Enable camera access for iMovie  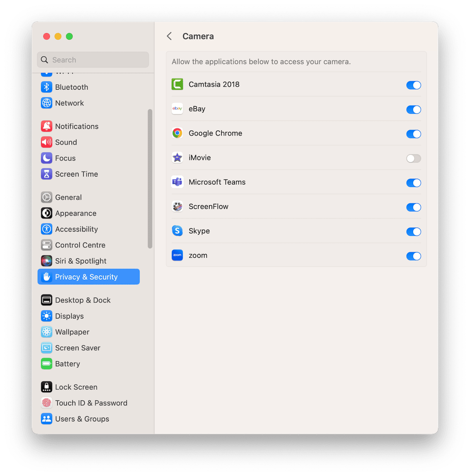click(413, 158)
